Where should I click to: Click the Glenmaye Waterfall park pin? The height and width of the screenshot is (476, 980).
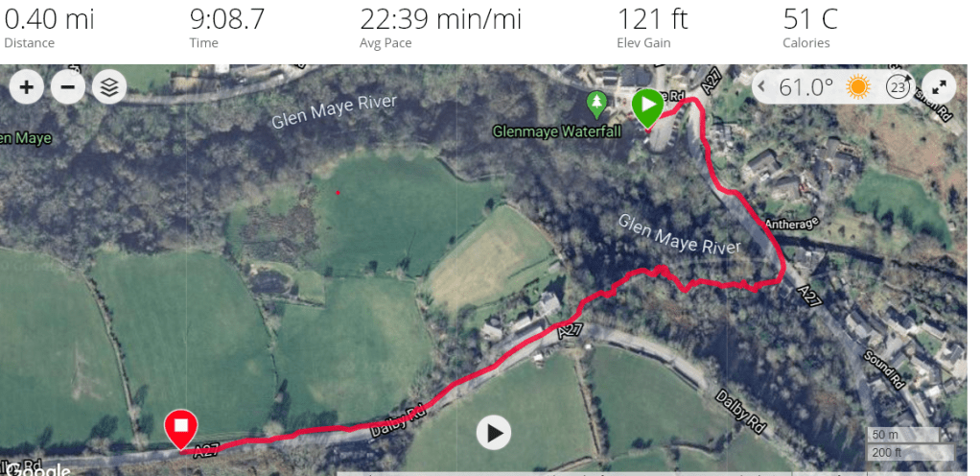598,105
